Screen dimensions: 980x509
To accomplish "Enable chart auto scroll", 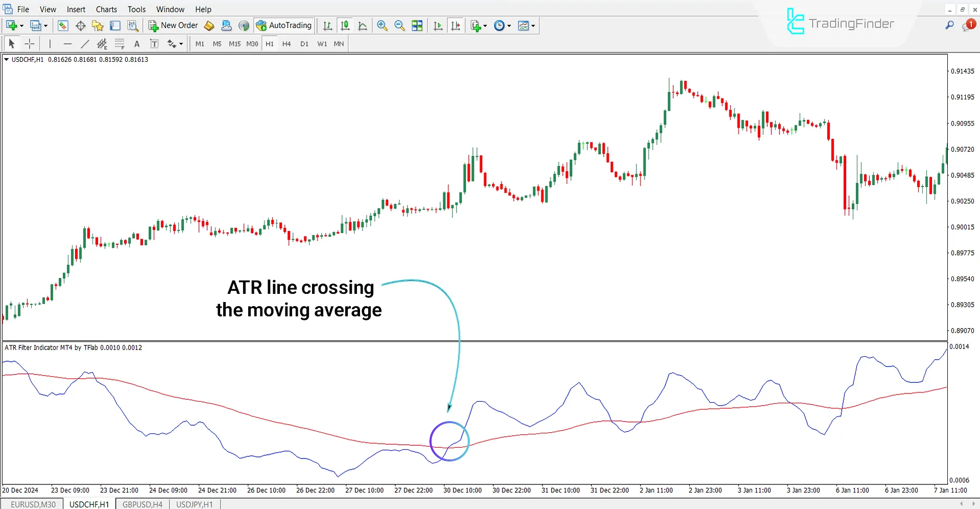I will tap(438, 25).
